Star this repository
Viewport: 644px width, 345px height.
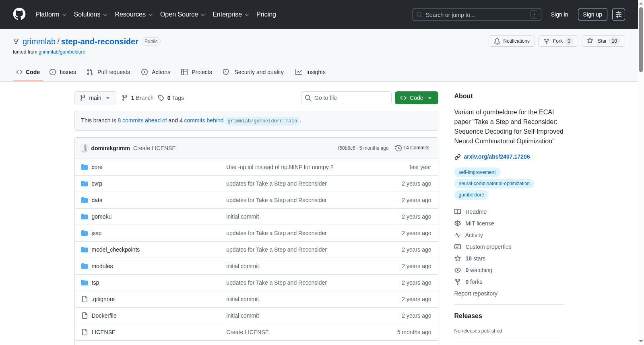(x=603, y=41)
